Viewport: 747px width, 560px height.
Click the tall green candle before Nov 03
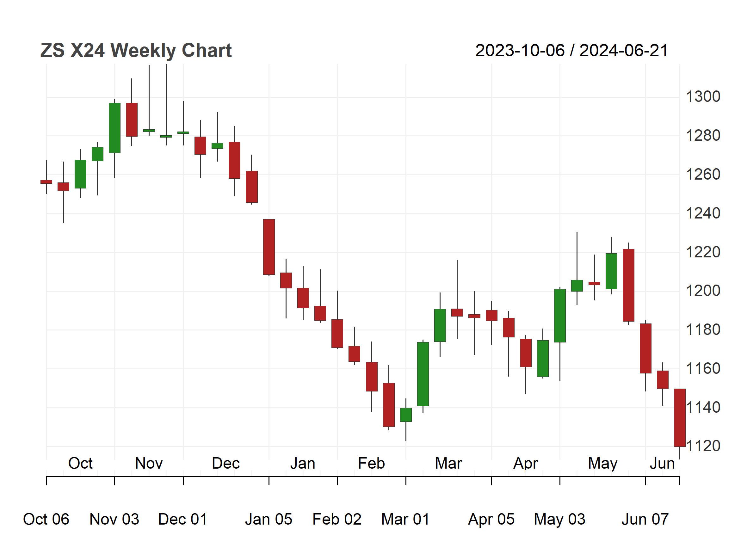(x=114, y=128)
